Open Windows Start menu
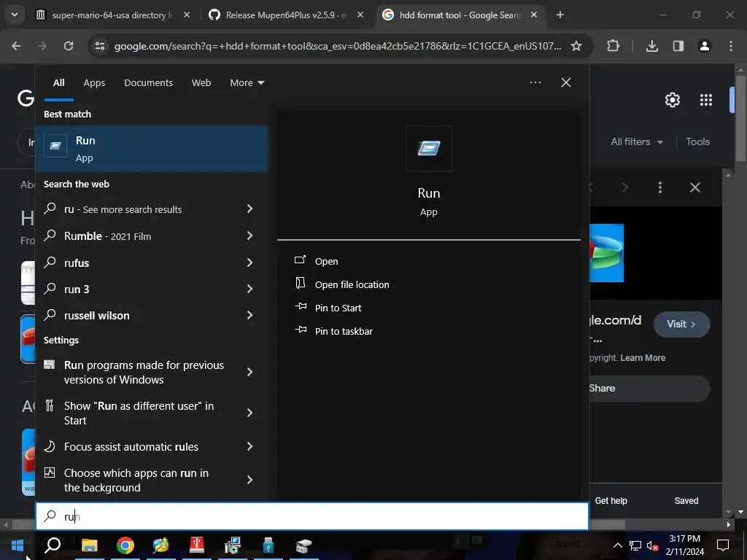The width and height of the screenshot is (747, 560). [x=18, y=545]
